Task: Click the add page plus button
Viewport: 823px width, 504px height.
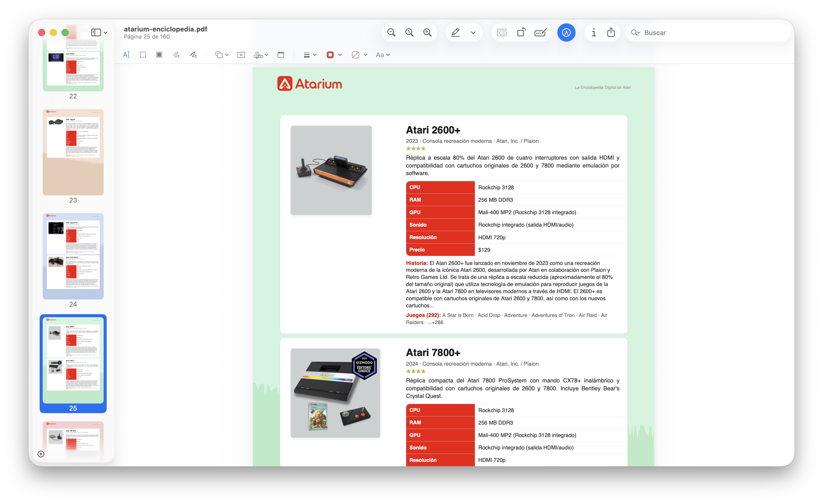Action: (x=41, y=454)
